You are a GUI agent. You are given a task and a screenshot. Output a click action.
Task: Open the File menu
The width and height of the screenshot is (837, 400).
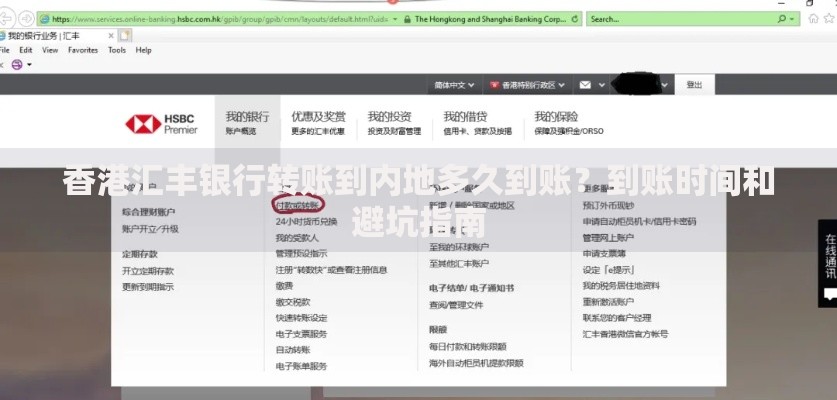(x=4, y=50)
